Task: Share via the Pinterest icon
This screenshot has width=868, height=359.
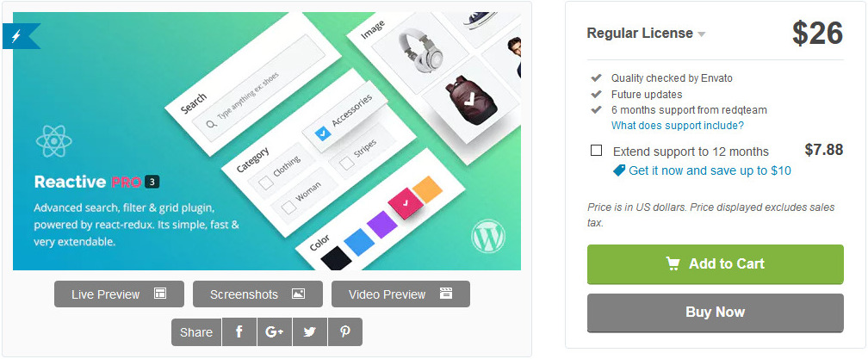Action: [x=345, y=332]
